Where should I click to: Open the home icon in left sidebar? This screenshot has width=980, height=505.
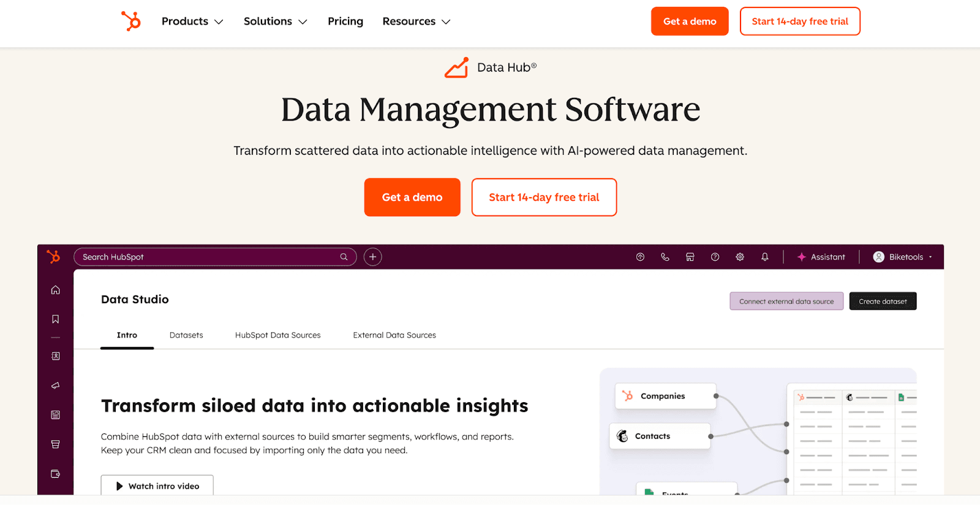click(56, 290)
